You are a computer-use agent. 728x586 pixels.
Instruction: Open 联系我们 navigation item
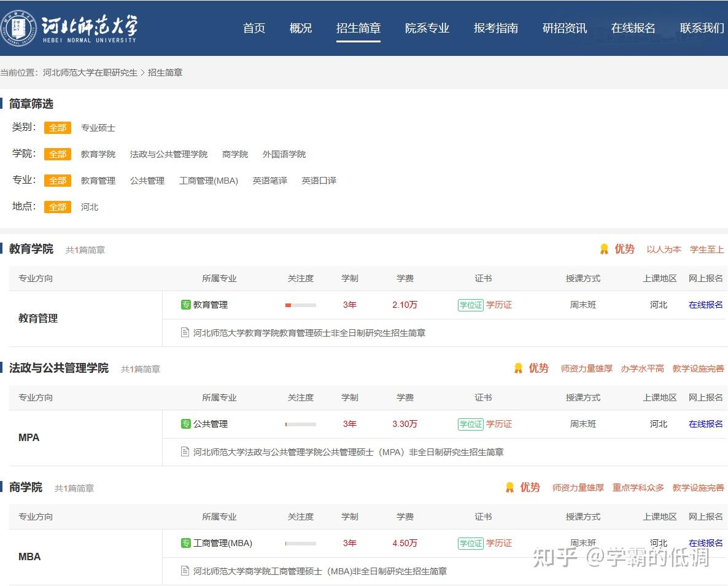click(702, 28)
